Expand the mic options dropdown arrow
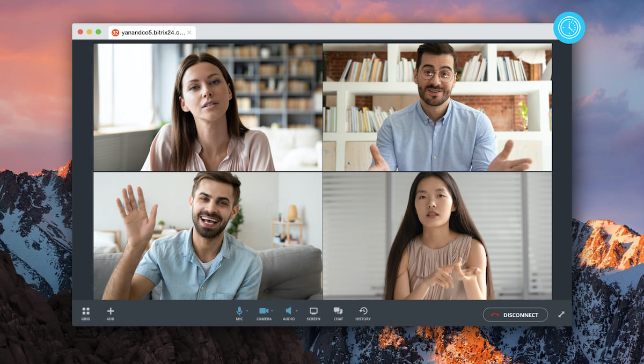The image size is (644, 364). 247,311
